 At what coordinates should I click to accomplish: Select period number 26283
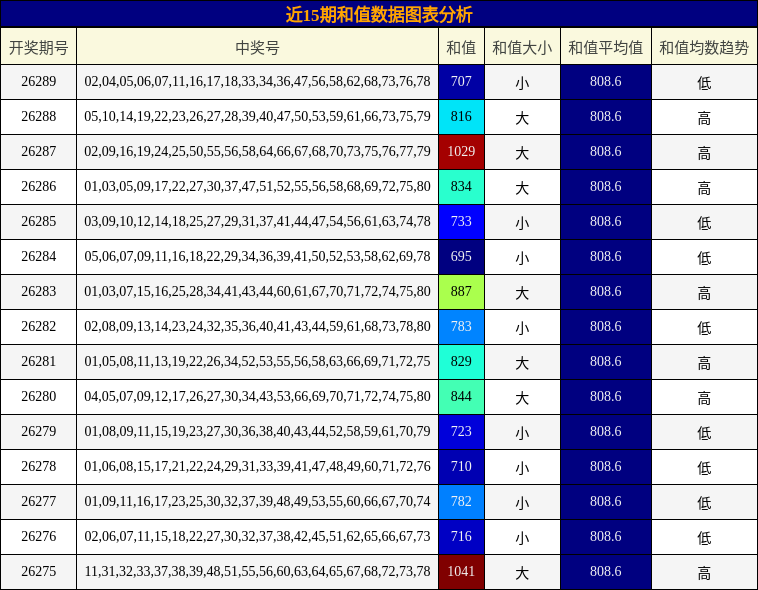(39, 292)
